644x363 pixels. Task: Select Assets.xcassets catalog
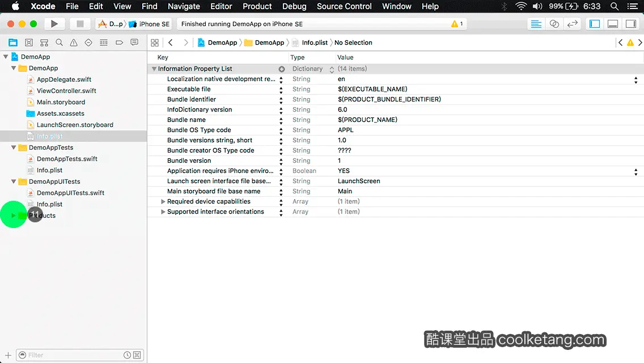coord(60,113)
